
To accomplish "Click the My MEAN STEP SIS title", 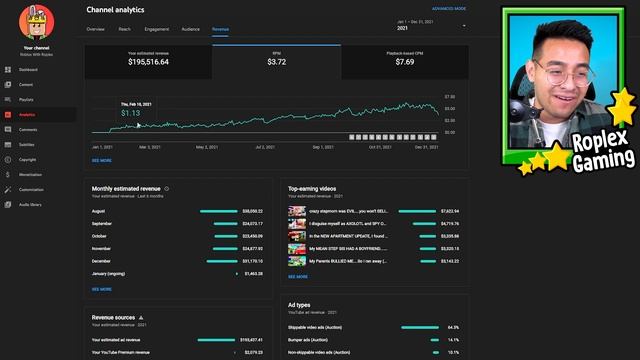I will tap(348, 249).
